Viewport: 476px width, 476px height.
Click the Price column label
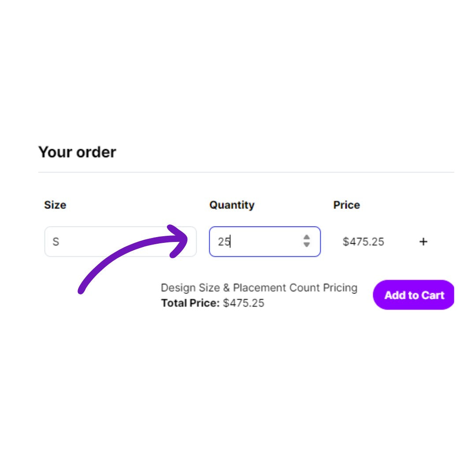[346, 205]
